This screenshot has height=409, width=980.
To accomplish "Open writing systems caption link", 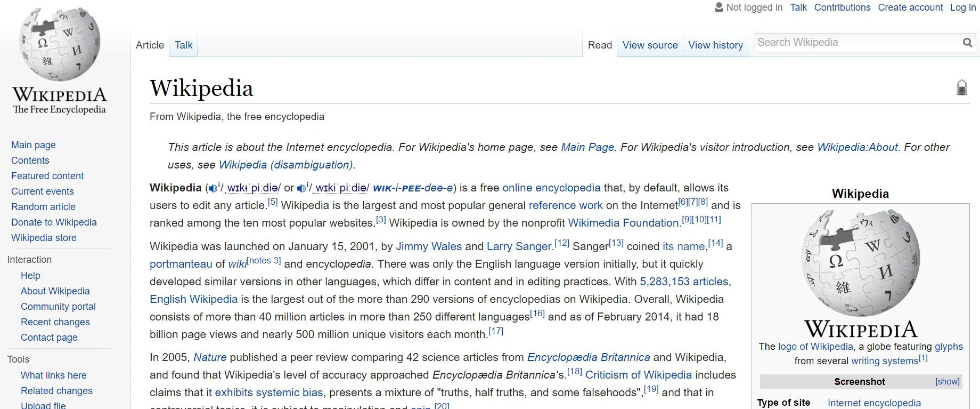I will point(885,361).
